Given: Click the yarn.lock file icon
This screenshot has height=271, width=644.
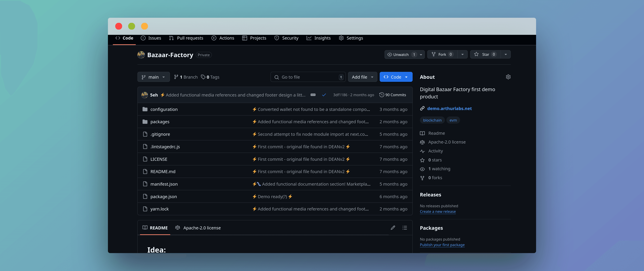Looking at the screenshot, I should (x=145, y=209).
